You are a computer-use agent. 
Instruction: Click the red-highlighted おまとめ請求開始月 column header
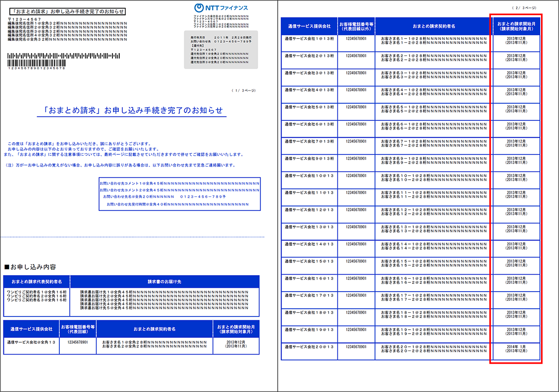tap(516, 26)
